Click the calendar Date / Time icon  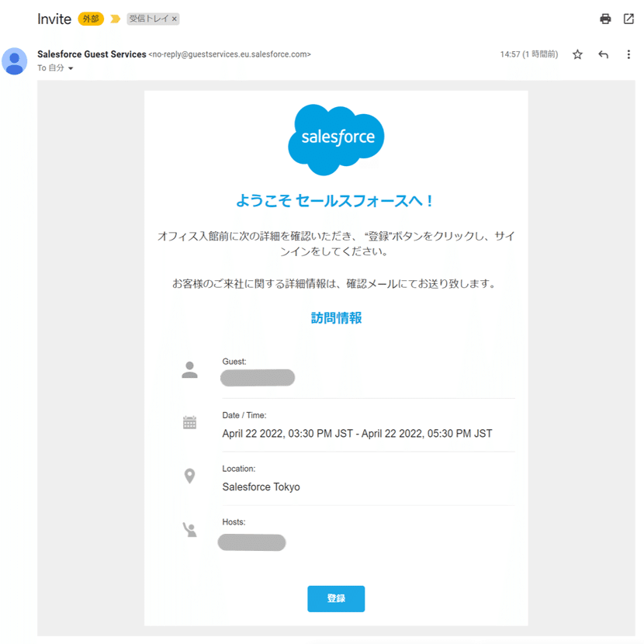pyautogui.click(x=189, y=422)
